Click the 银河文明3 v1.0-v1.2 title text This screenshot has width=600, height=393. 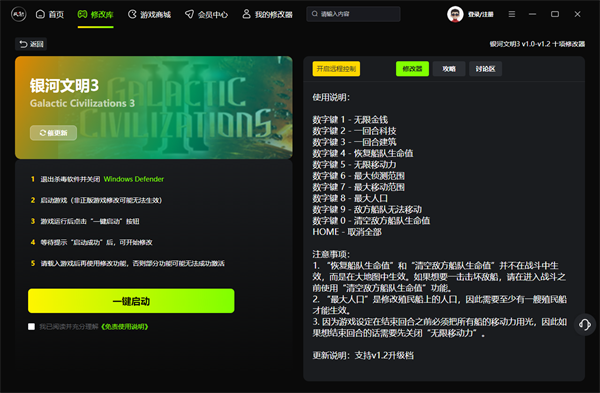[x=537, y=44]
